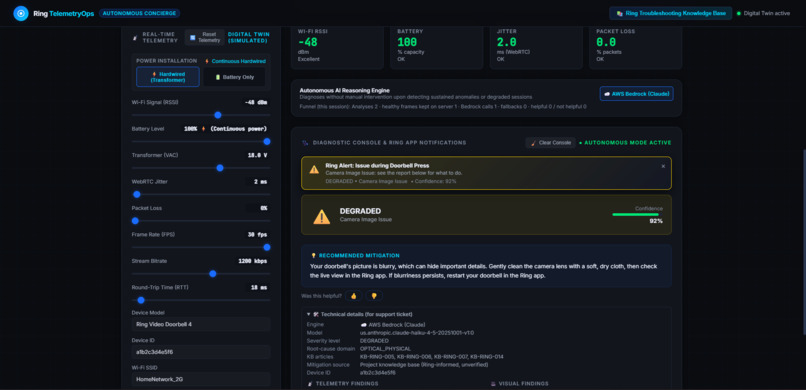The image size is (806, 390).
Task: Click the page vertical scrollbar
Action: pyautogui.click(x=803, y=243)
